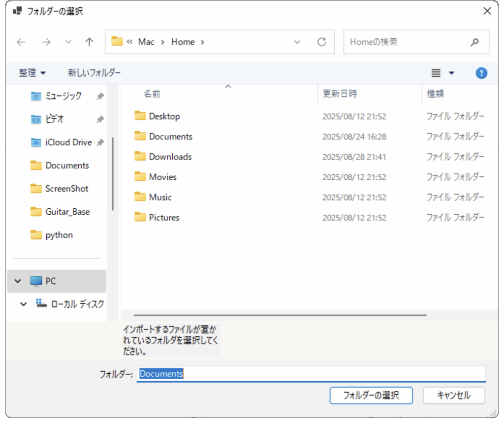Unpin the ビデオ sidebar item
The image size is (504, 423).
[x=100, y=119]
